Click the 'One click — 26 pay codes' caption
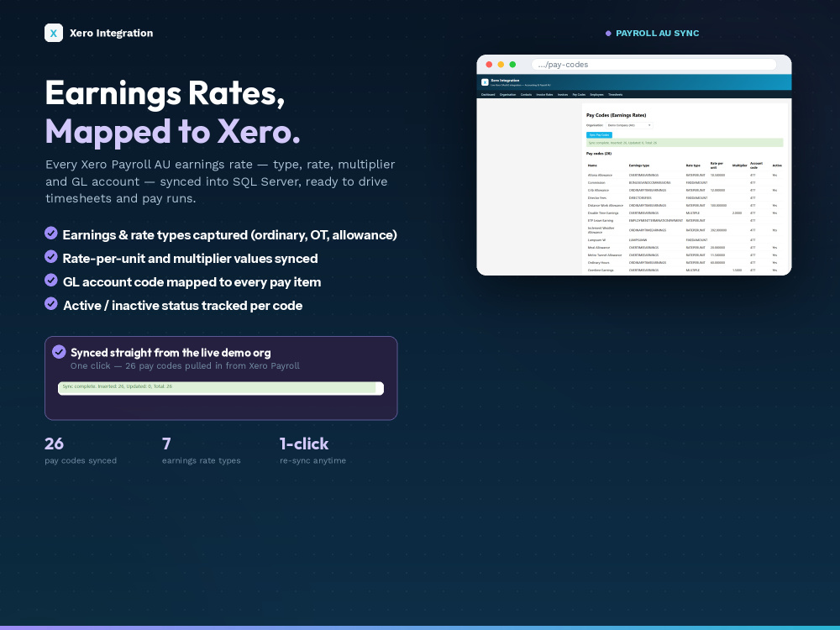Viewport: 840px width, 630px height. pyautogui.click(x=185, y=366)
